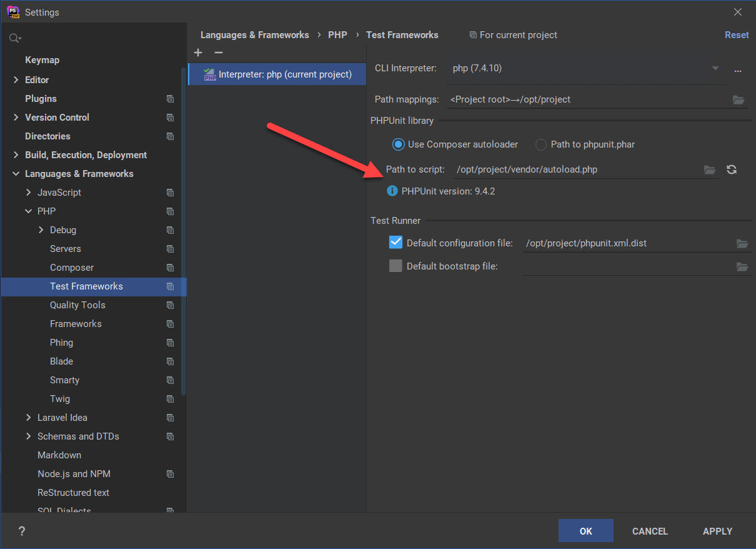Viewport: 756px width, 549px height.
Task: Expand the Laravel Idea node
Action: 28,418
